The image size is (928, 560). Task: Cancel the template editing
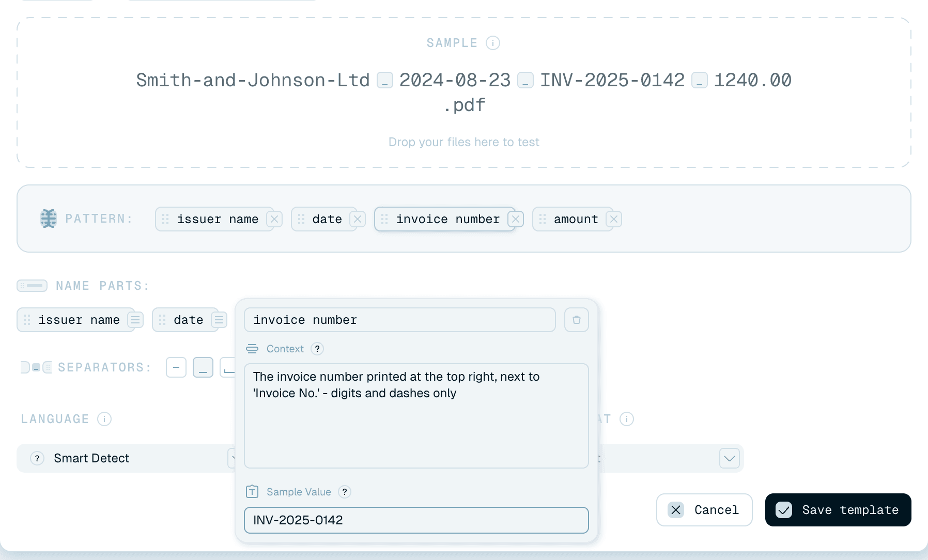[704, 510]
